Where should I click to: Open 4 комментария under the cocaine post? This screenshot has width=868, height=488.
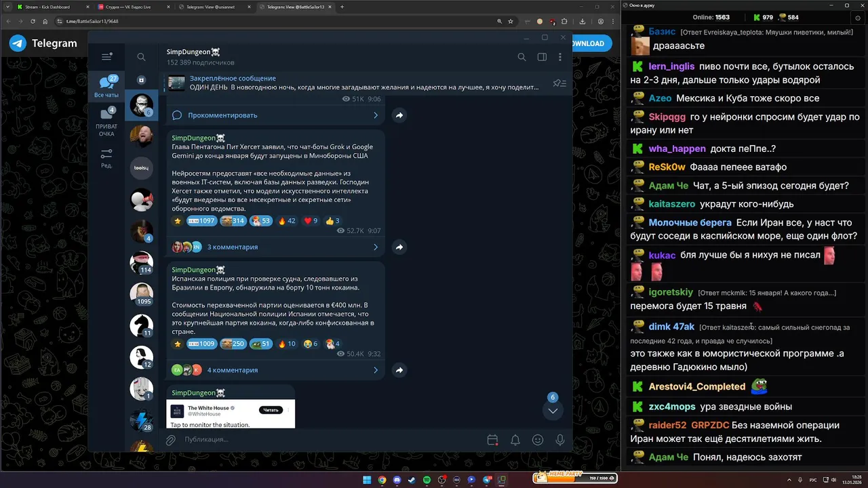[x=233, y=370]
